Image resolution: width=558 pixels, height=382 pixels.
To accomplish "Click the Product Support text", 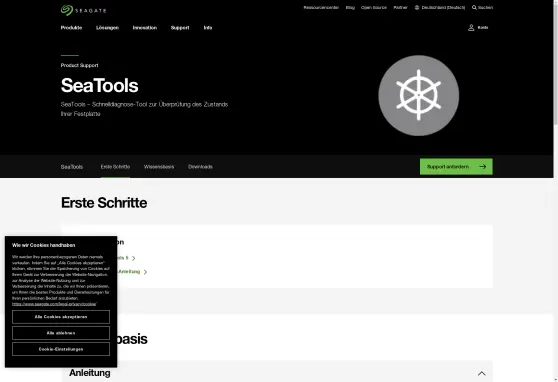I will (x=79, y=65).
